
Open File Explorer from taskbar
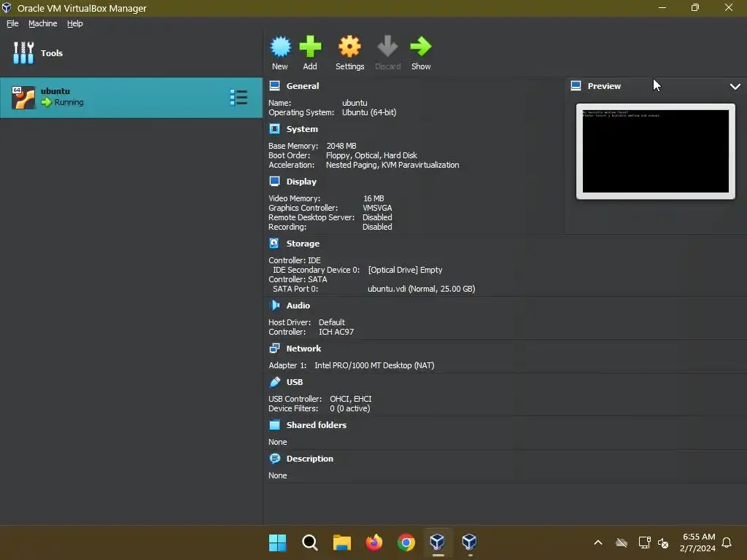point(341,542)
